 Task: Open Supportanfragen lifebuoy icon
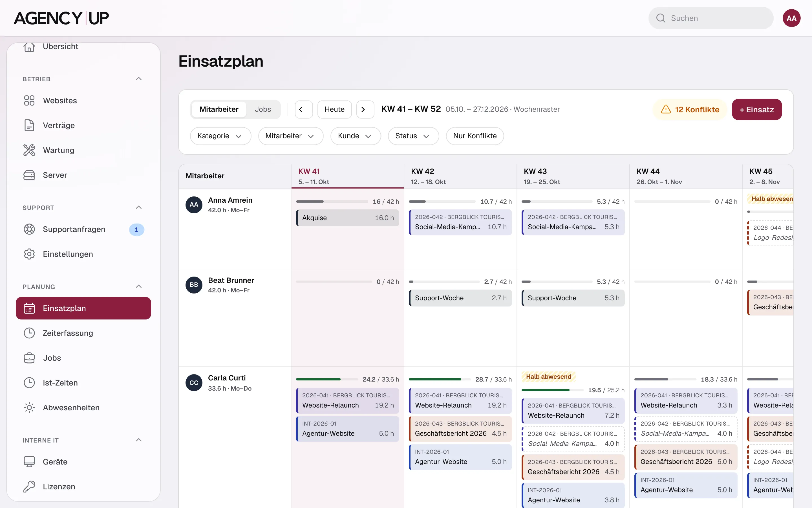tap(29, 229)
